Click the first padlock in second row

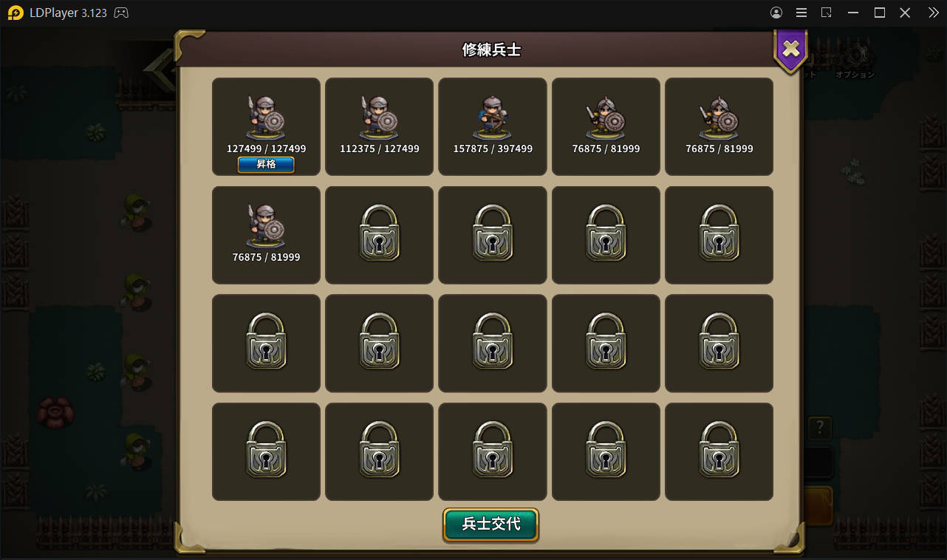(379, 233)
